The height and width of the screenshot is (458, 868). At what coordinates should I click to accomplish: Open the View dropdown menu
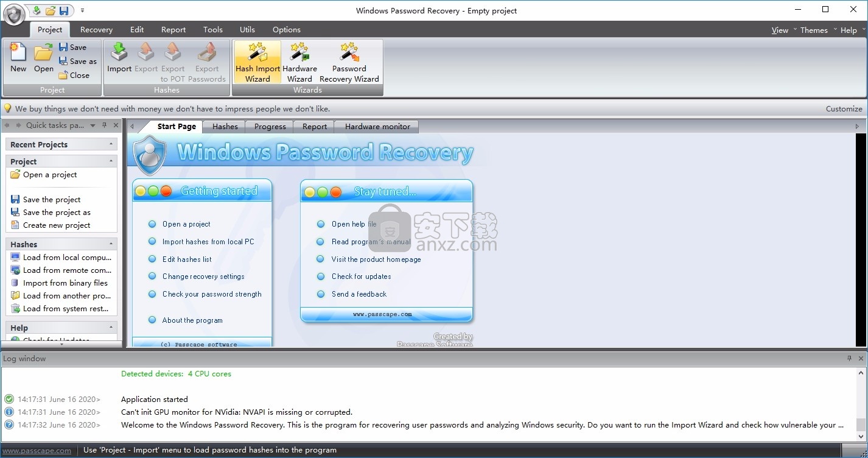pos(783,30)
